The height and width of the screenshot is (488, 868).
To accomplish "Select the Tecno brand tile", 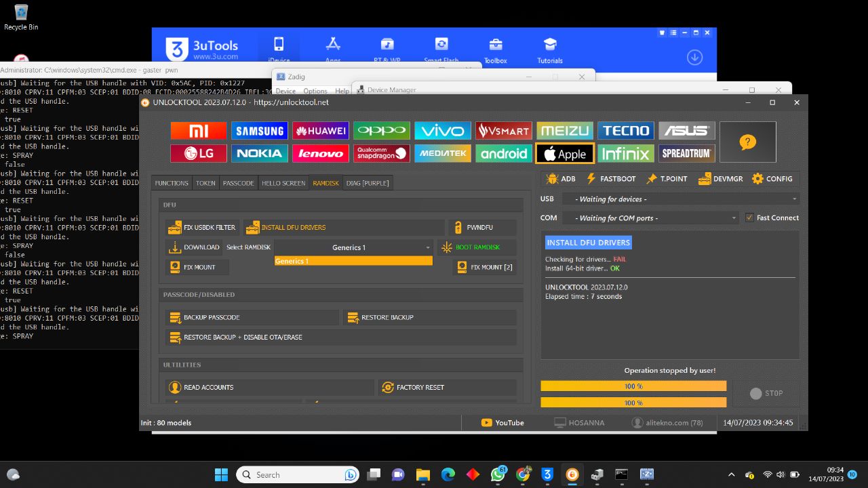I will tap(626, 131).
